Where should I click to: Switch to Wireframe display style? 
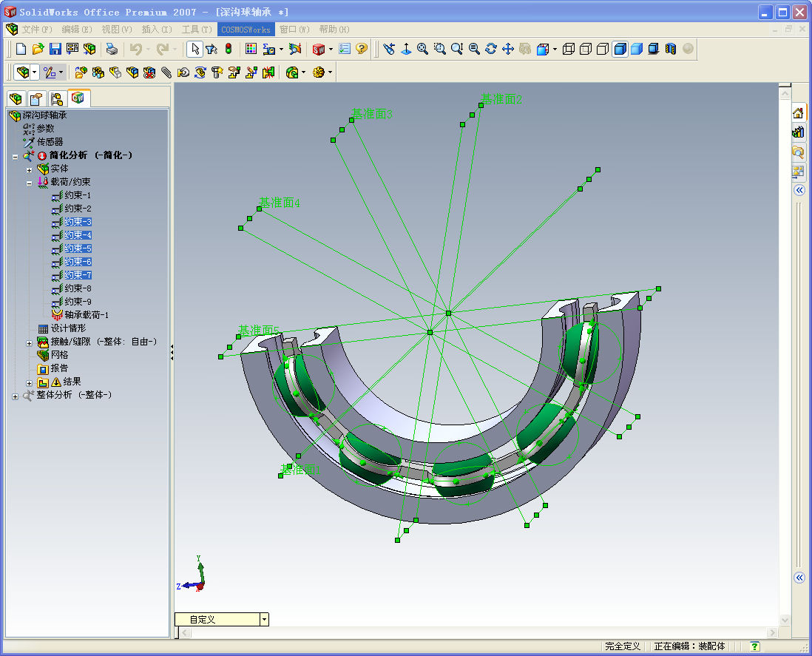coord(569,50)
